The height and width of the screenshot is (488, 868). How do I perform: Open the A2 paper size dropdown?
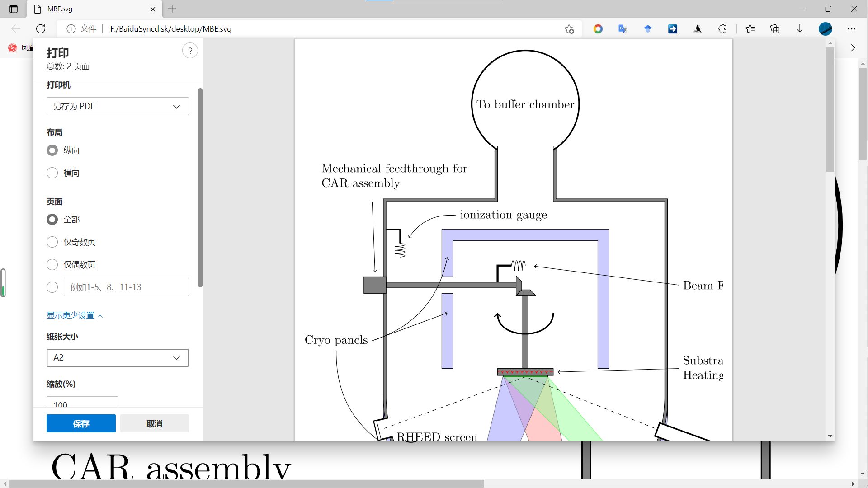coord(118,358)
